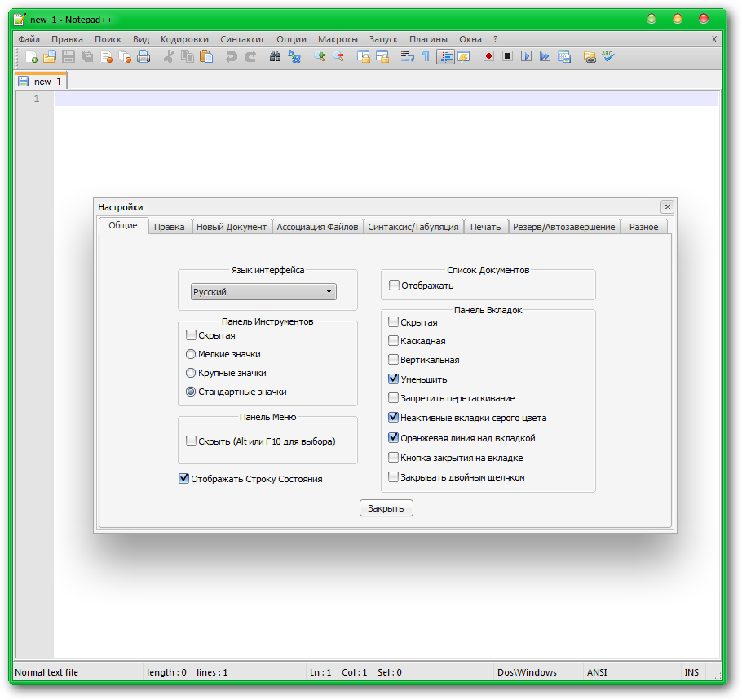Check Отображать in Список Документов

pyautogui.click(x=394, y=286)
